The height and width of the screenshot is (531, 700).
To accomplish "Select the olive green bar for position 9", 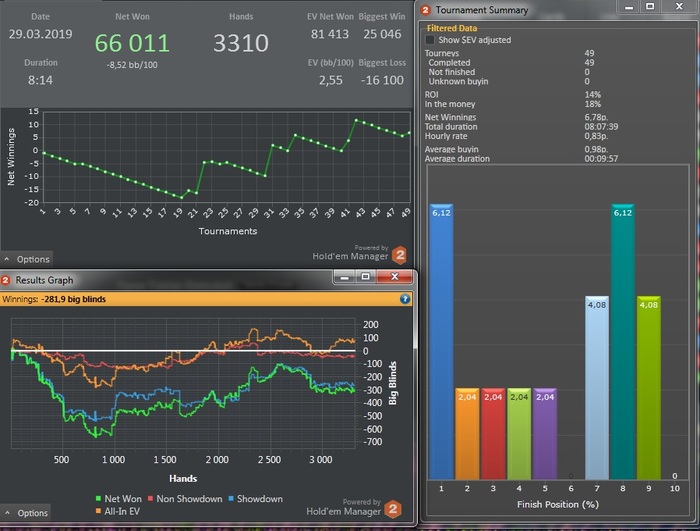I will [649, 388].
